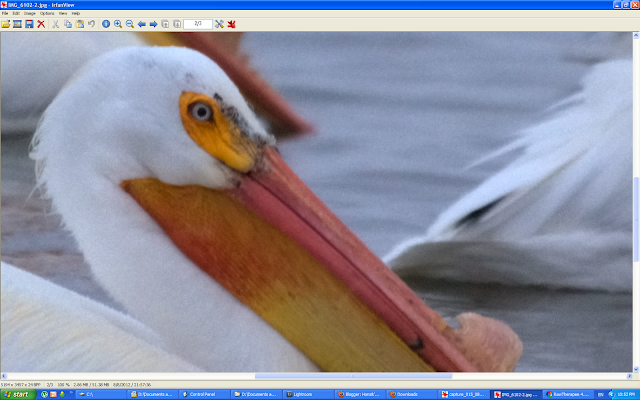
Task: Go to previous page icon
Action: (x=165, y=24)
